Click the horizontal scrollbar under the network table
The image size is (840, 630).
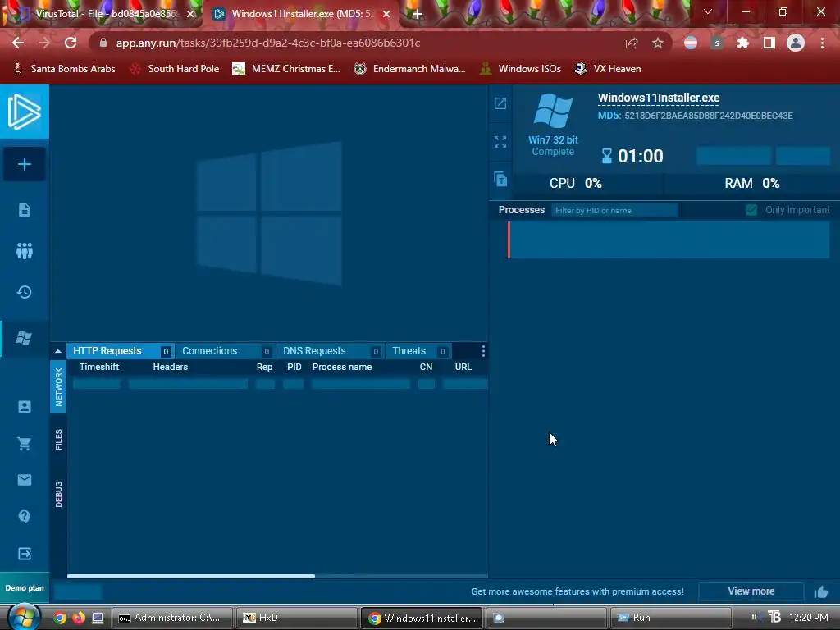(x=190, y=577)
